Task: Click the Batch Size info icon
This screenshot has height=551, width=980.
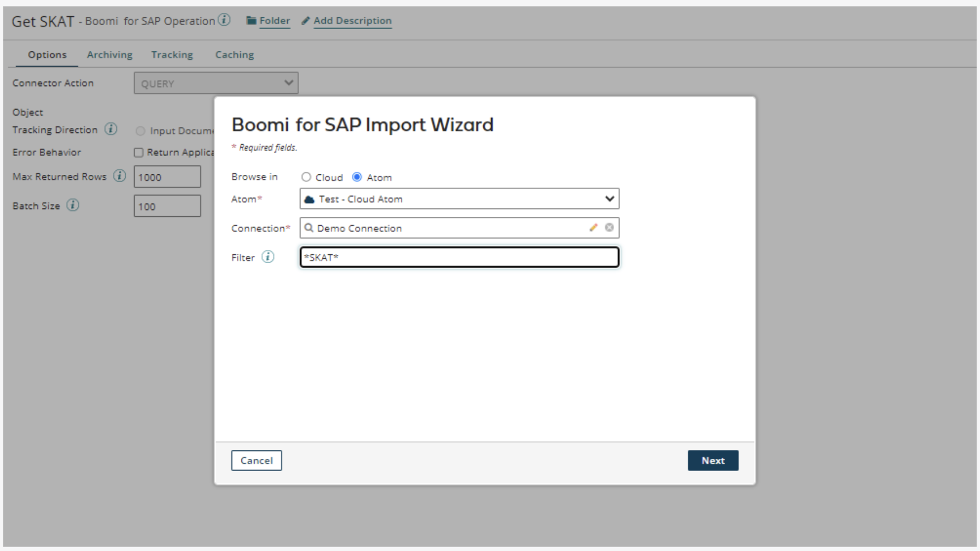Action: pos(73,205)
